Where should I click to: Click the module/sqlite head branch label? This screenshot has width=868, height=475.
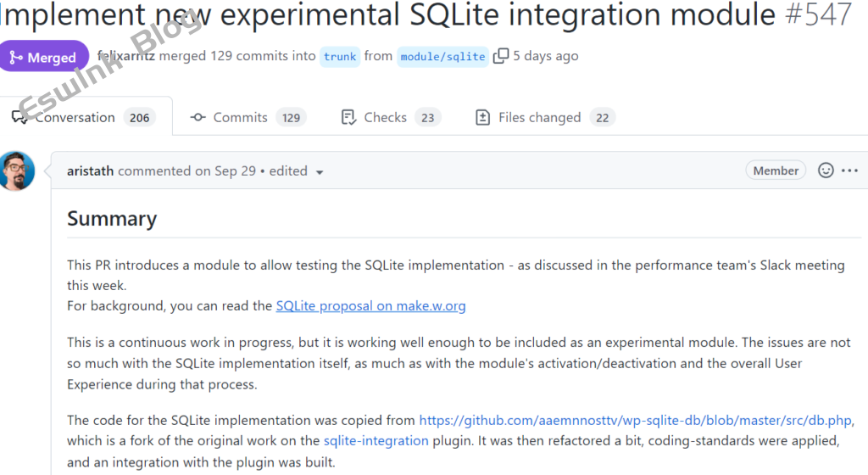442,57
